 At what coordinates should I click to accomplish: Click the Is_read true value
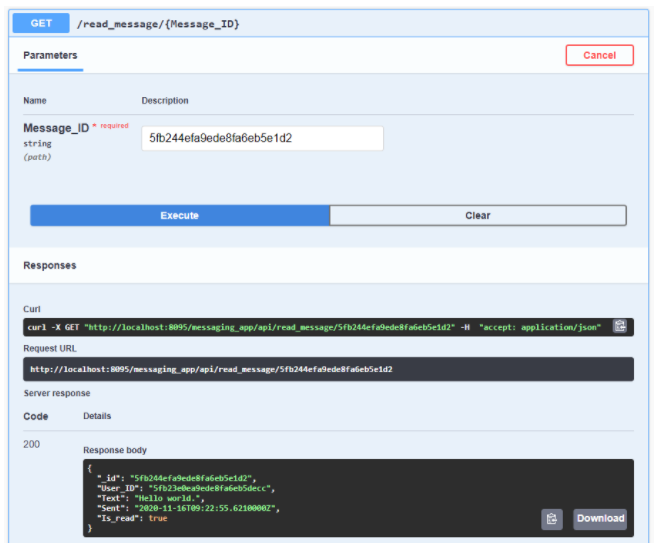pyautogui.click(x=156, y=518)
